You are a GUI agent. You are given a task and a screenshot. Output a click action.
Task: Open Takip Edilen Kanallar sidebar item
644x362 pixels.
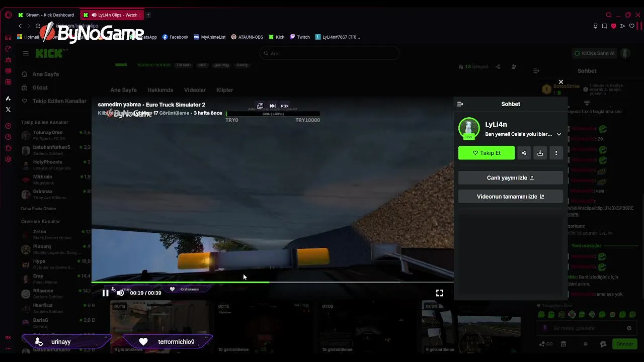pos(54,101)
